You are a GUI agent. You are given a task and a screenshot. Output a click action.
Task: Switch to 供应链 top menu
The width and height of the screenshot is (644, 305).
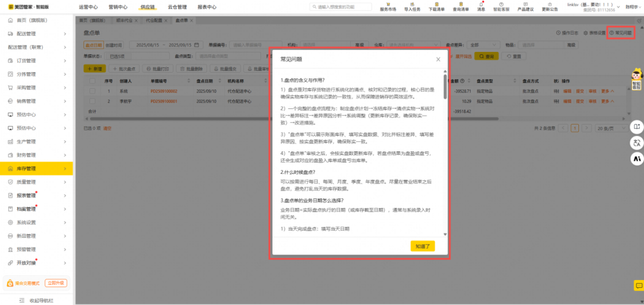point(147,7)
